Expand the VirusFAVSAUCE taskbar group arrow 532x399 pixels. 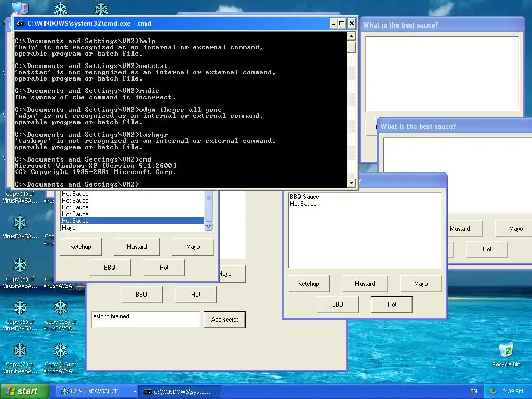pyautogui.click(x=135, y=392)
